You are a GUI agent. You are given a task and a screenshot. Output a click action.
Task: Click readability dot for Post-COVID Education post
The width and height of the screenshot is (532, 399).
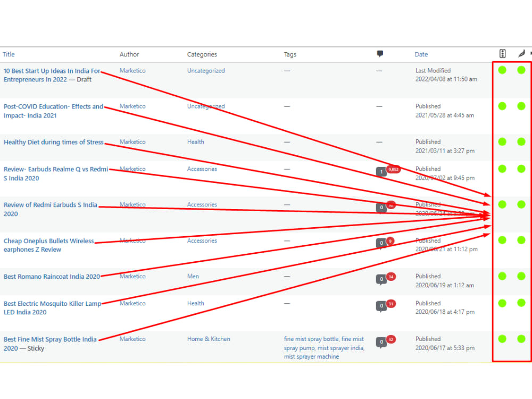(521, 106)
